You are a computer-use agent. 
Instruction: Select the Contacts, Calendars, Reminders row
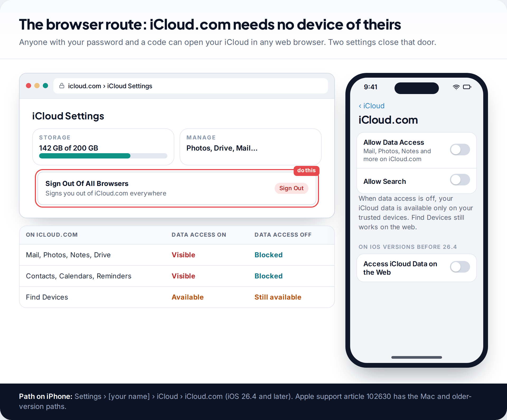click(x=177, y=276)
